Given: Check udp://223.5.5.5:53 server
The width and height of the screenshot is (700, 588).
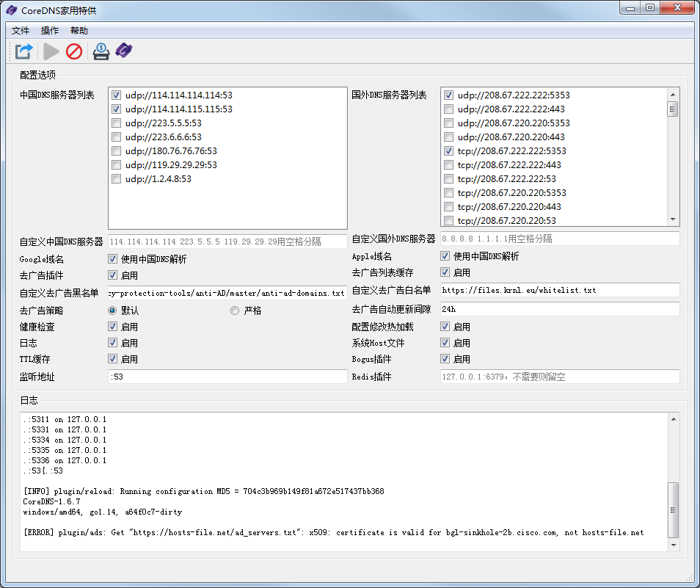Looking at the screenshot, I should coord(117,123).
